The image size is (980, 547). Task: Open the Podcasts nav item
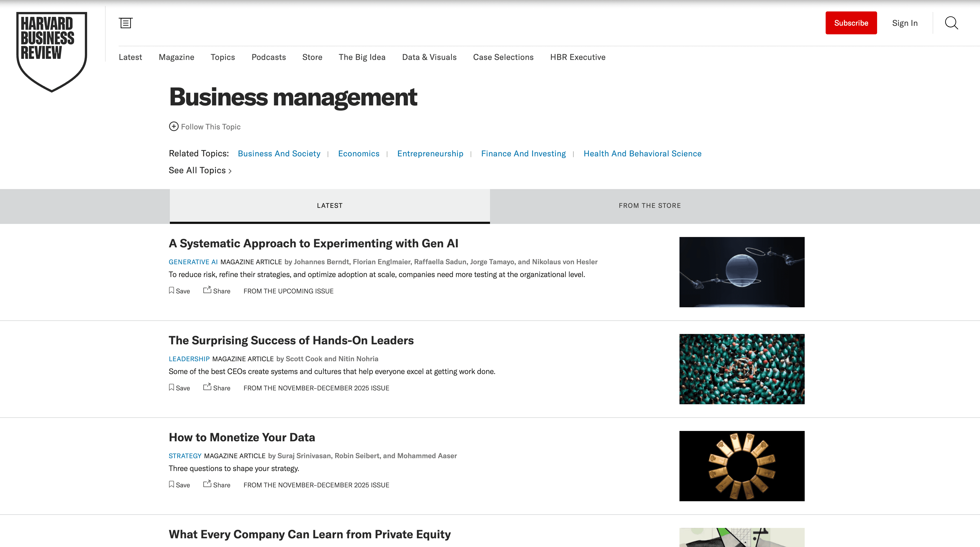coord(269,57)
